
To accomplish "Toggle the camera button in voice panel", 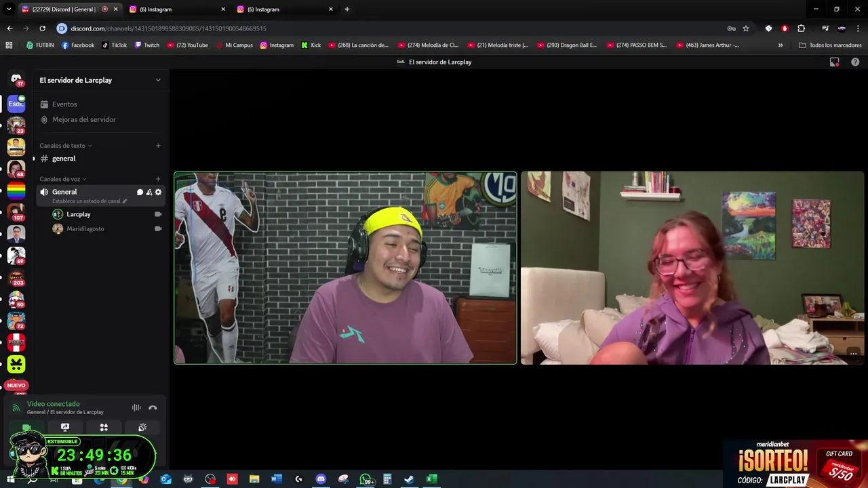I will 26,428.
